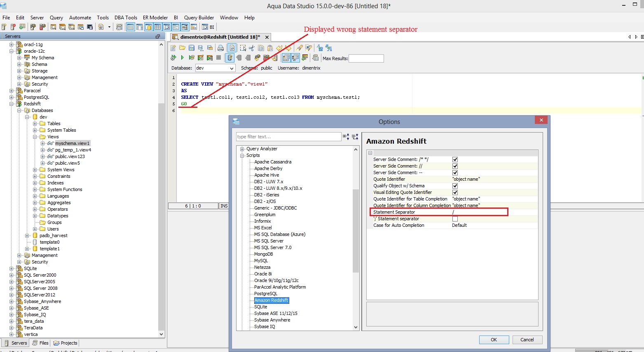The width and height of the screenshot is (644, 352).
Task: Click OK in the Options dialog
Action: point(494,340)
